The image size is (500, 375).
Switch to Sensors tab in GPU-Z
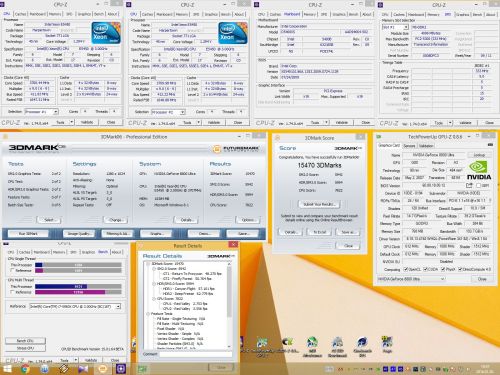tap(409, 146)
